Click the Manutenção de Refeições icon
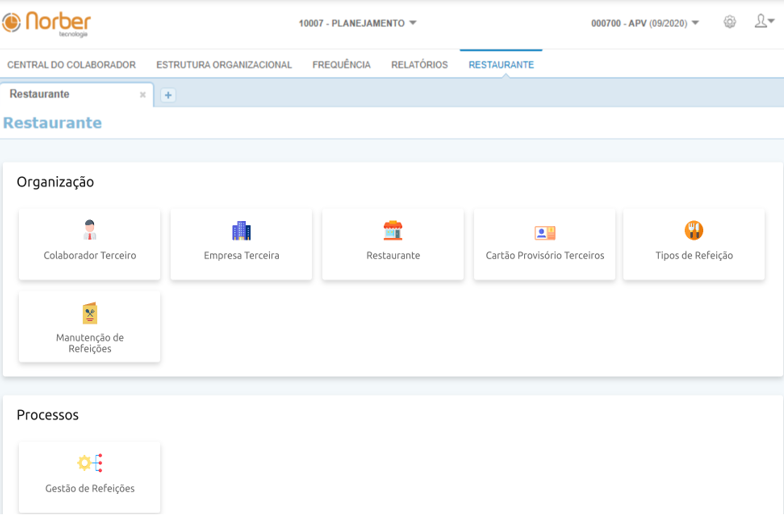 (x=90, y=313)
